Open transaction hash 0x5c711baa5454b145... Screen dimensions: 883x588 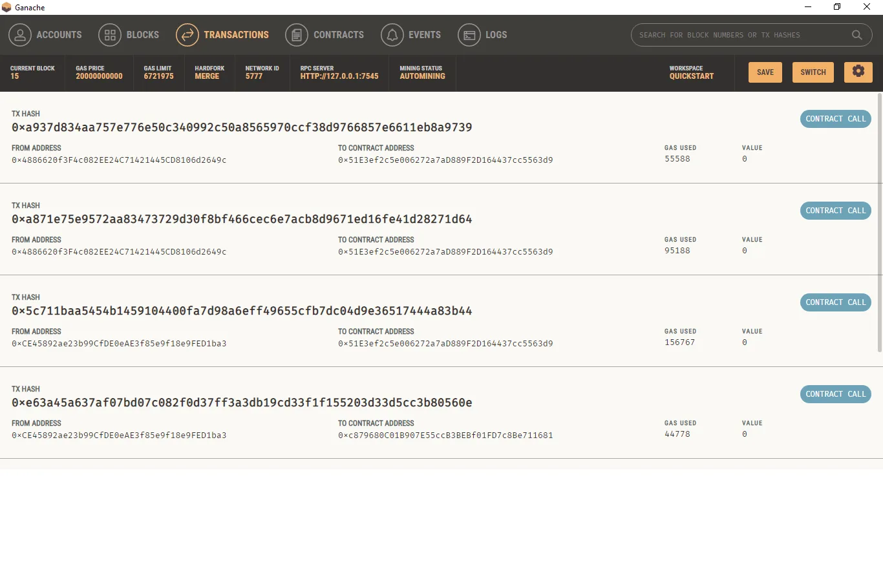242,311
